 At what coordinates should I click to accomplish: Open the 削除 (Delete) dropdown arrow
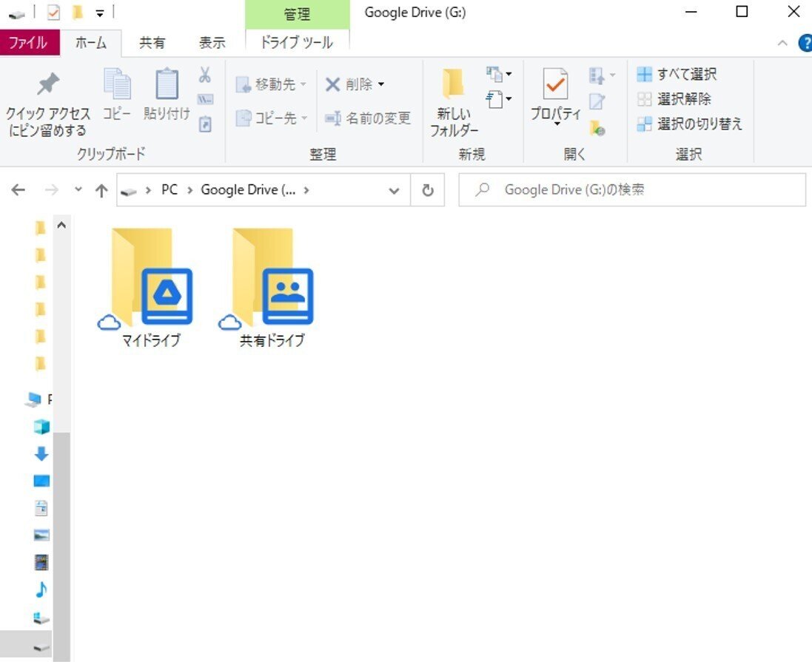(x=381, y=84)
